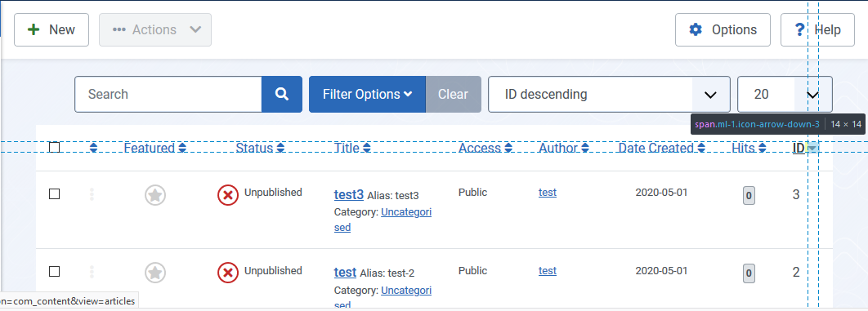Image resolution: width=868 pixels, height=311 pixels.
Task: Click Unpublished status icon for test3
Action: coord(228,195)
